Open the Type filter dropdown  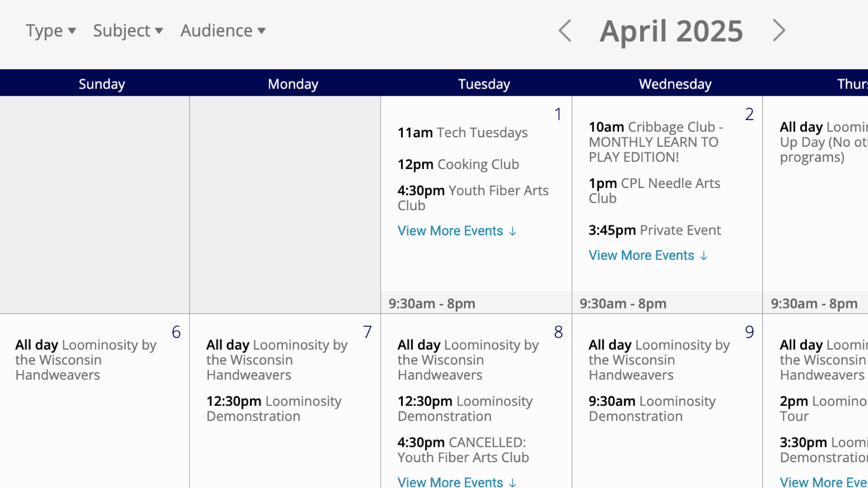(51, 30)
